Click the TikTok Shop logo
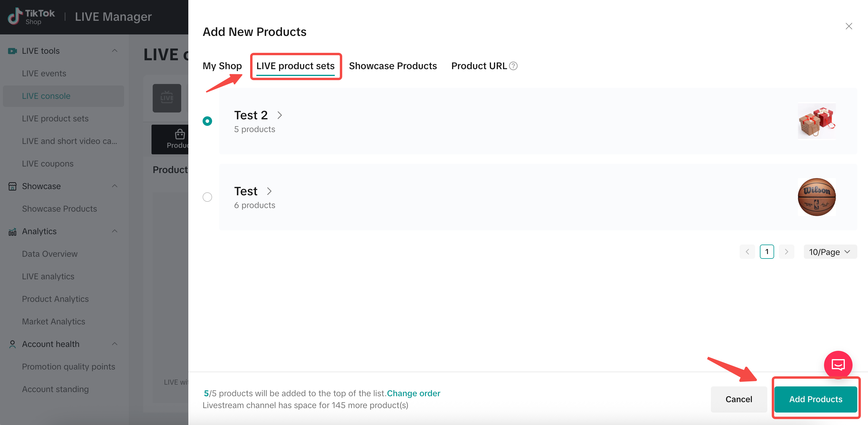 [x=31, y=17]
